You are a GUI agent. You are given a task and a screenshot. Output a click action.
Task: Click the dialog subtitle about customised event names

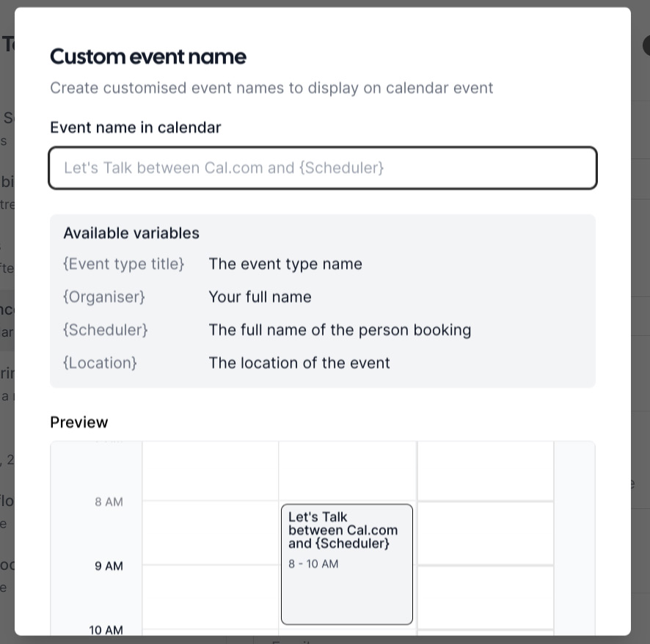(x=271, y=88)
